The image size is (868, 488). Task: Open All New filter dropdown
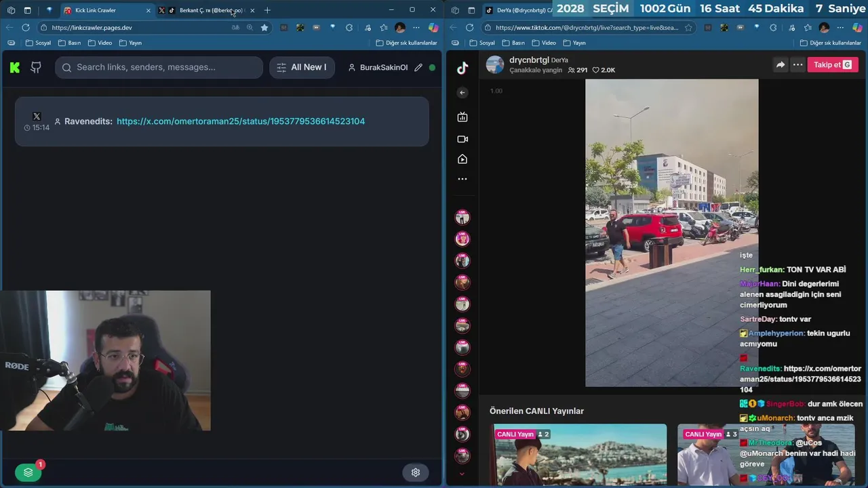point(302,67)
